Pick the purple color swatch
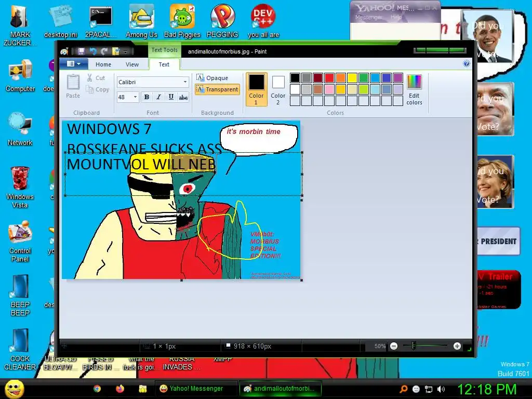This screenshot has width=532, height=399. (398, 78)
